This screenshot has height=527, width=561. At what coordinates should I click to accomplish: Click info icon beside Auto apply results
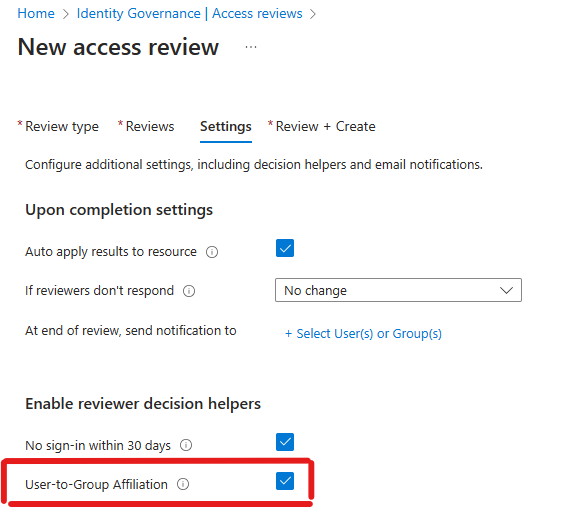(212, 252)
